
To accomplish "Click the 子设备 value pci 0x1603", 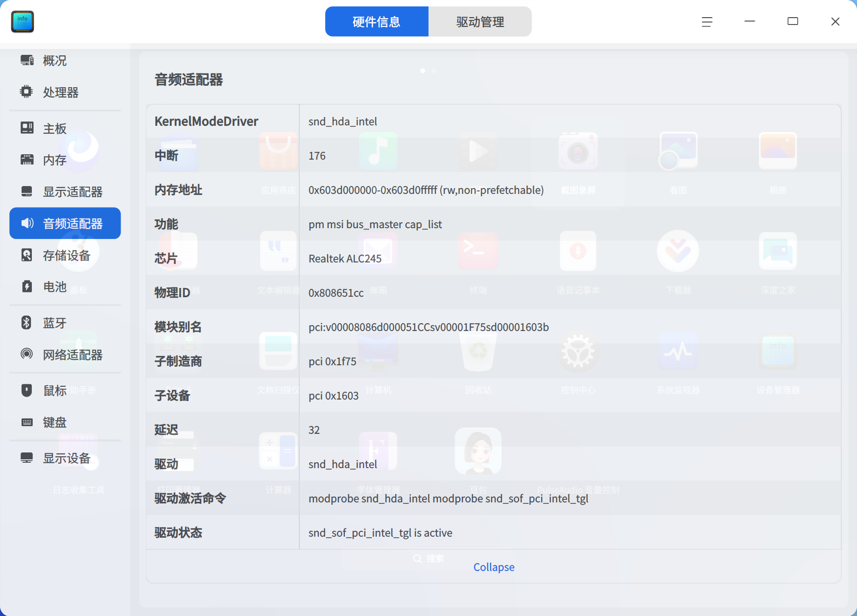I will [x=333, y=396].
